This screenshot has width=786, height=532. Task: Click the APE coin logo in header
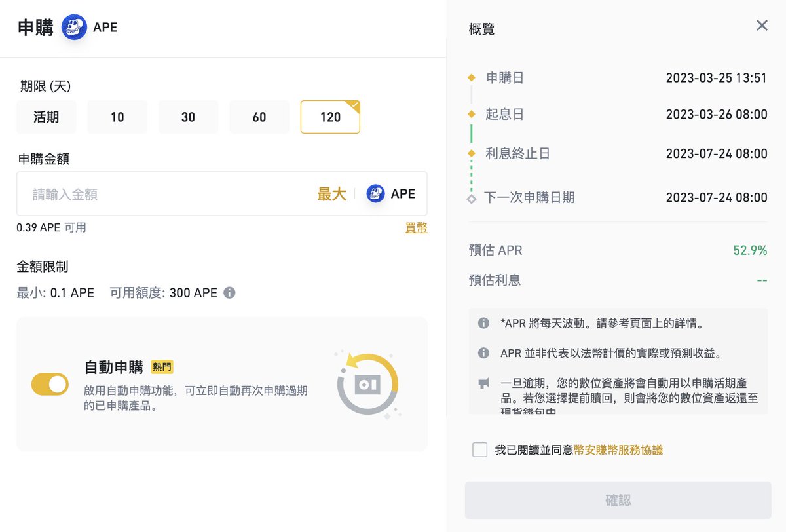click(x=74, y=28)
